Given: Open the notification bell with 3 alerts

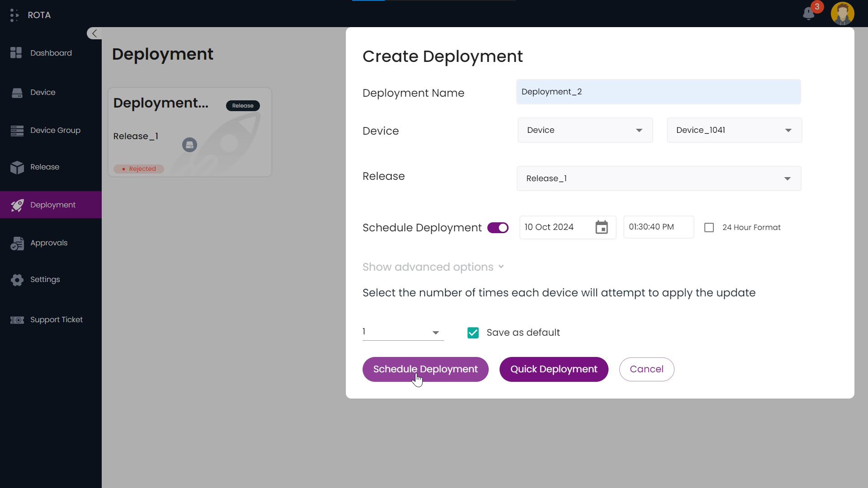Looking at the screenshot, I should (809, 14).
